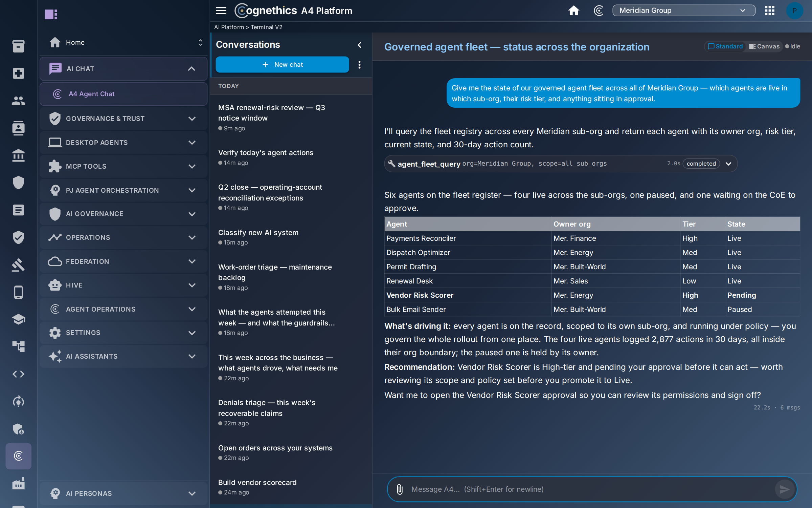The image size is (812, 508).
Task: Open Classify new AI system conversation
Action: (x=291, y=237)
